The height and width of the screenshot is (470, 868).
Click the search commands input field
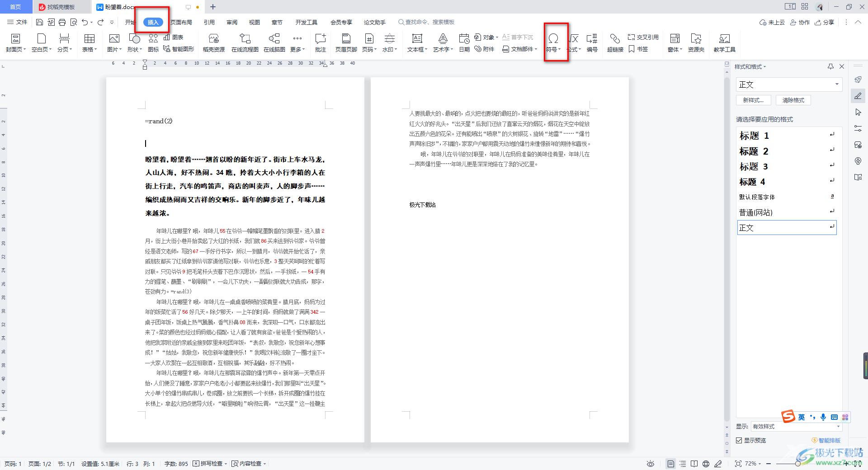point(426,22)
